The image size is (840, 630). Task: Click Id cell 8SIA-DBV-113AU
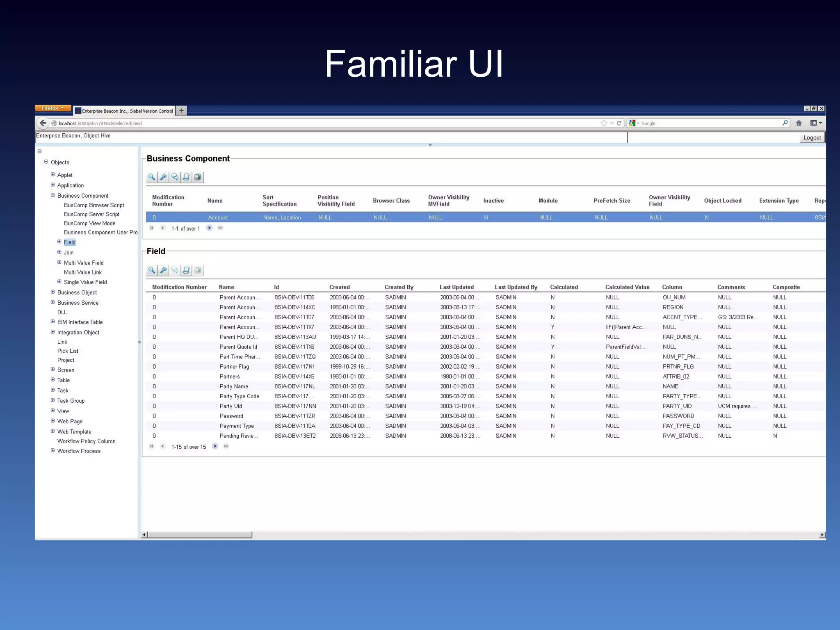tap(295, 337)
